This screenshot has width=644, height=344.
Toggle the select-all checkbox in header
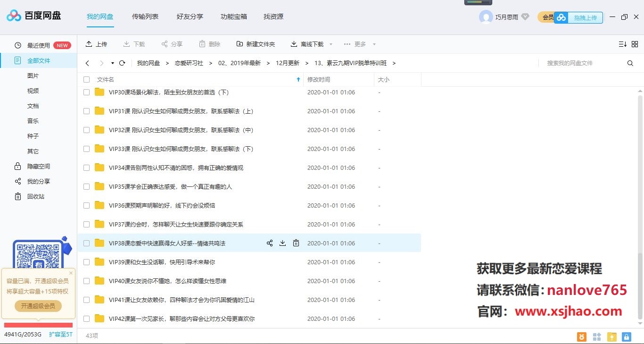pyautogui.click(x=86, y=79)
